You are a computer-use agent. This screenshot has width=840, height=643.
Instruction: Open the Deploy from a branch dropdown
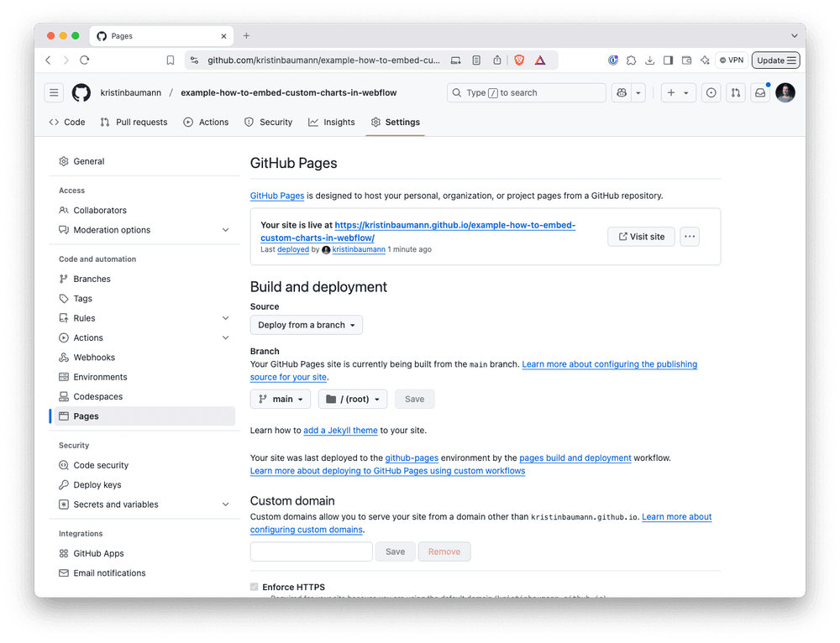click(306, 324)
